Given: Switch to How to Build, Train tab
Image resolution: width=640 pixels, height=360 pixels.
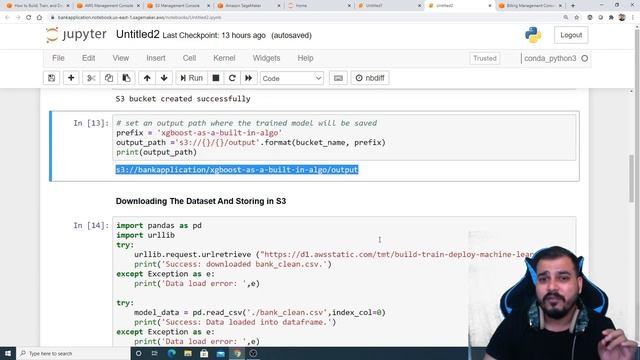Looking at the screenshot, I should coord(38,6).
